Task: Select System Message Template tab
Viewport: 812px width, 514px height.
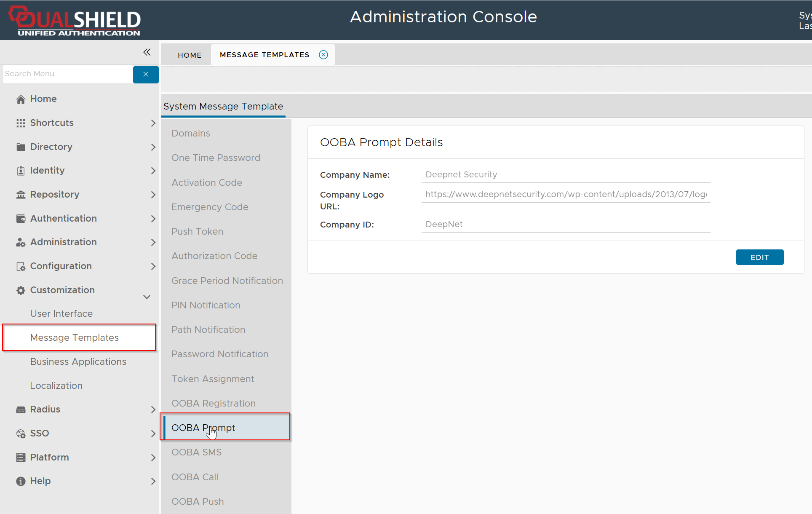Action: (223, 107)
